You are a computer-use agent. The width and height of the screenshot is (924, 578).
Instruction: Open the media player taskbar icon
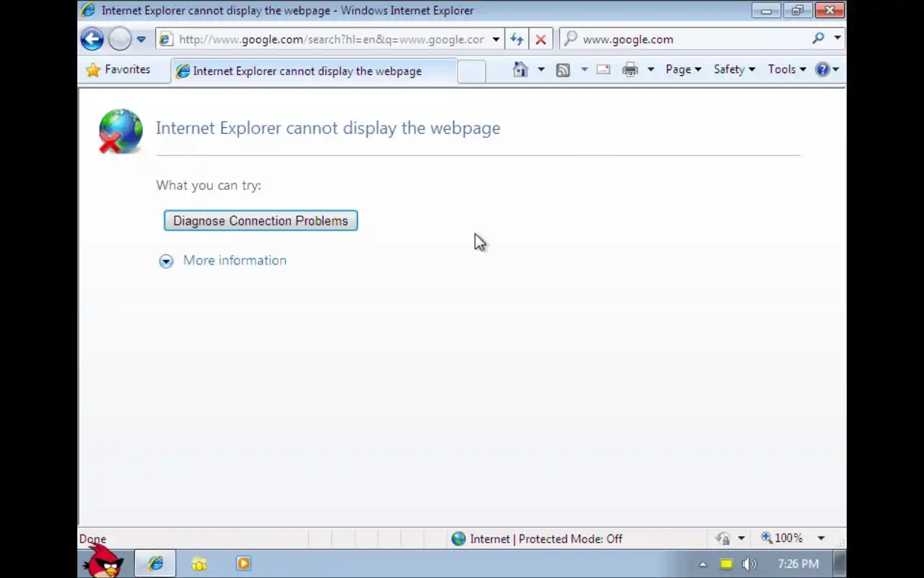pyautogui.click(x=243, y=564)
